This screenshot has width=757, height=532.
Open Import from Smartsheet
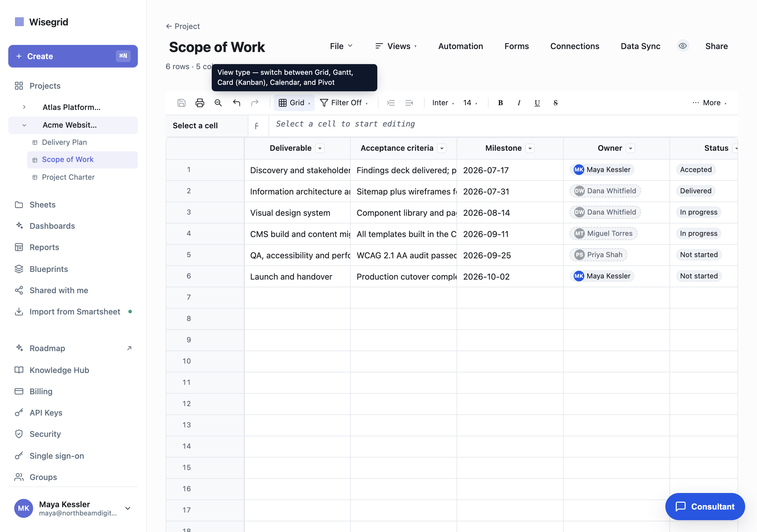pos(73,312)
